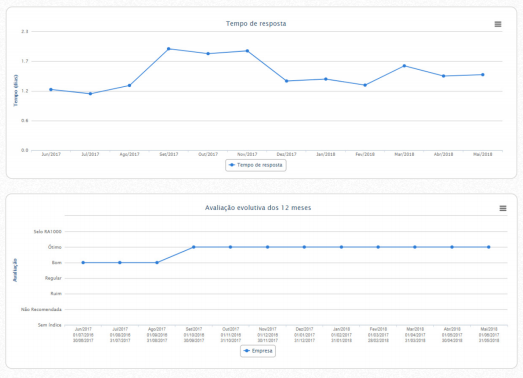Select the Mar/2018 point on response time chart
This screenshot has width=523, height=378.
[x=404, y=66]
